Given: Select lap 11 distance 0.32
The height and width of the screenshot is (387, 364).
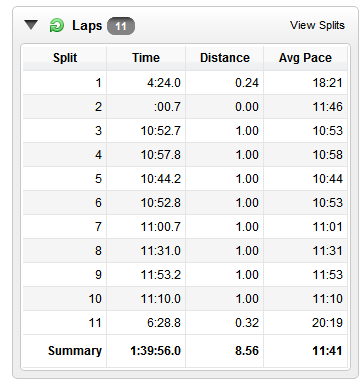Looking at the screenshot, I should coord(247,323).
